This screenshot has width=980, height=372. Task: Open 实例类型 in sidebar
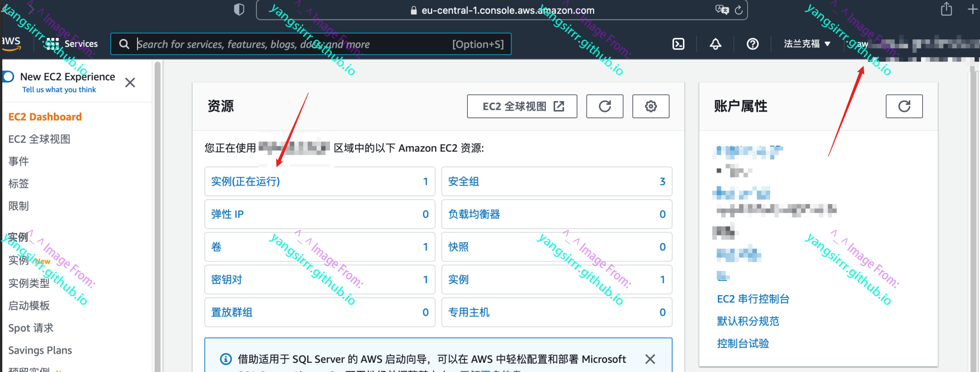[x=29, y=283]
